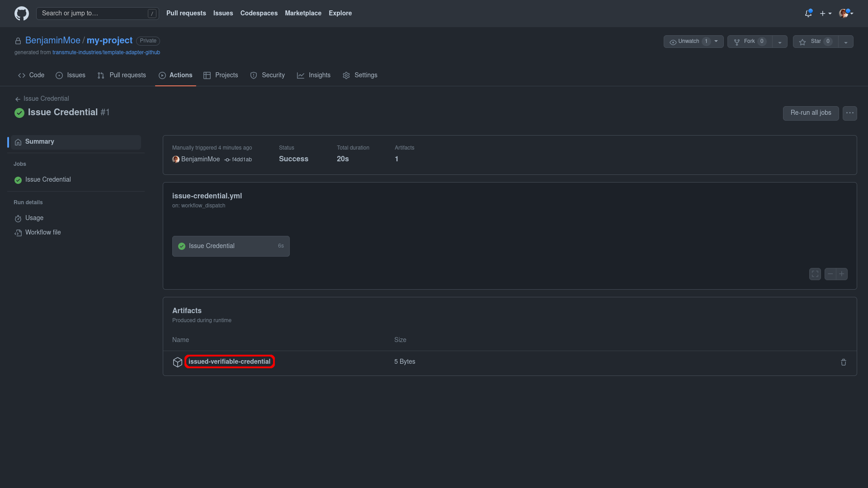Click the Fork button

750,42
